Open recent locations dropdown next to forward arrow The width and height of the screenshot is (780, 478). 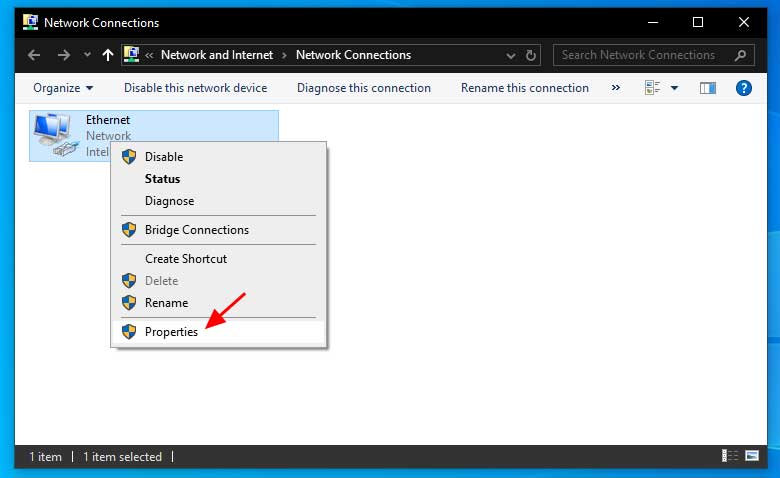(x=87, y=55)
